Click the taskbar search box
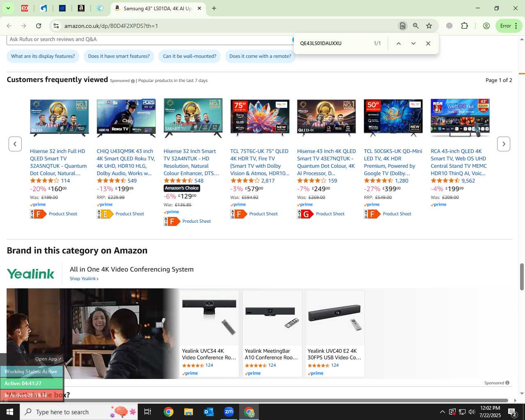The height and width of the screenshot is (420, 525). click(79, 412)
